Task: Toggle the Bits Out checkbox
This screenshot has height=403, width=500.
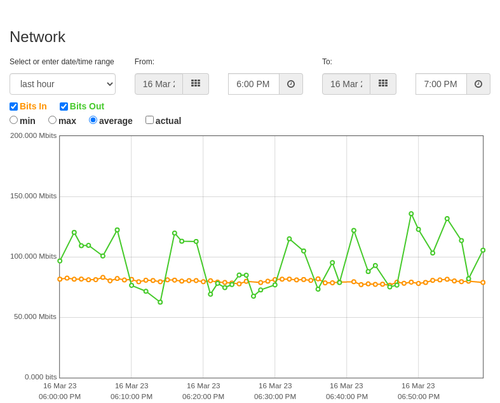Action: (64, 106)
